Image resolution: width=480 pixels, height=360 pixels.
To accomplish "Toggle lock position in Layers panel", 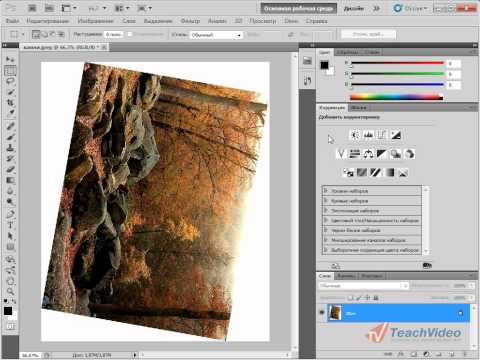I will (367, 298).
